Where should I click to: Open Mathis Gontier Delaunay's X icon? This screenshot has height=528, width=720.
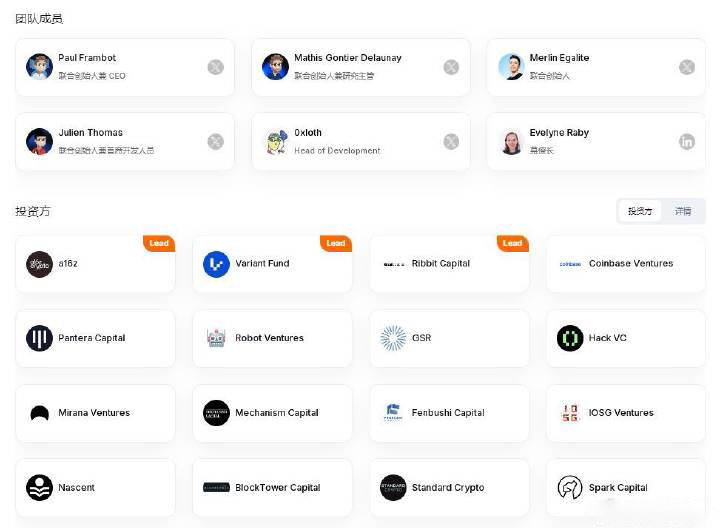tap(451, 67)
